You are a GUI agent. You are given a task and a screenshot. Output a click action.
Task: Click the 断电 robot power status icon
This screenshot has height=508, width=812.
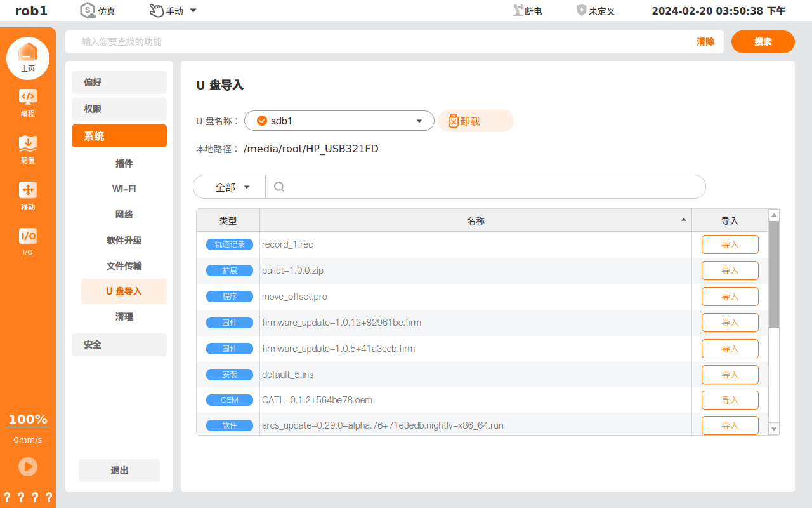coord(518,11)
